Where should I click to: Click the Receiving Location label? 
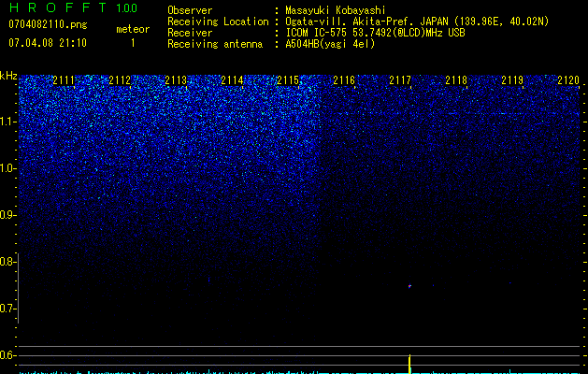(218, 22)
